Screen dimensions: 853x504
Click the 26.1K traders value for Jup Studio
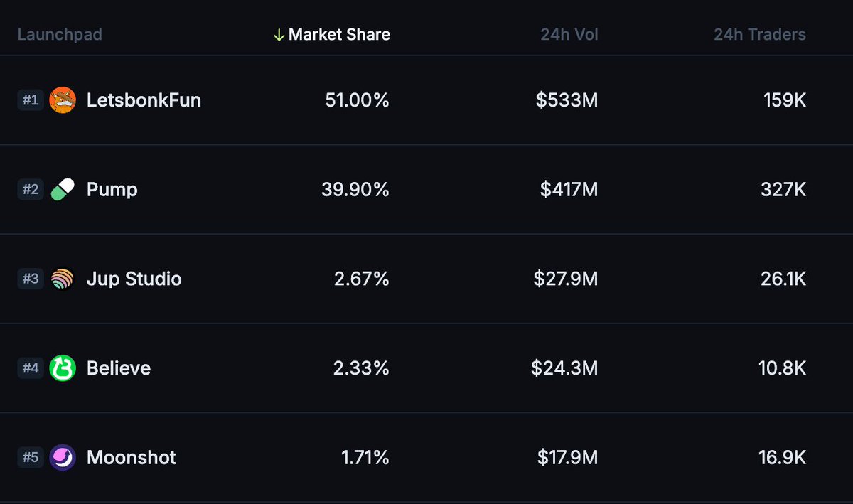784,279
